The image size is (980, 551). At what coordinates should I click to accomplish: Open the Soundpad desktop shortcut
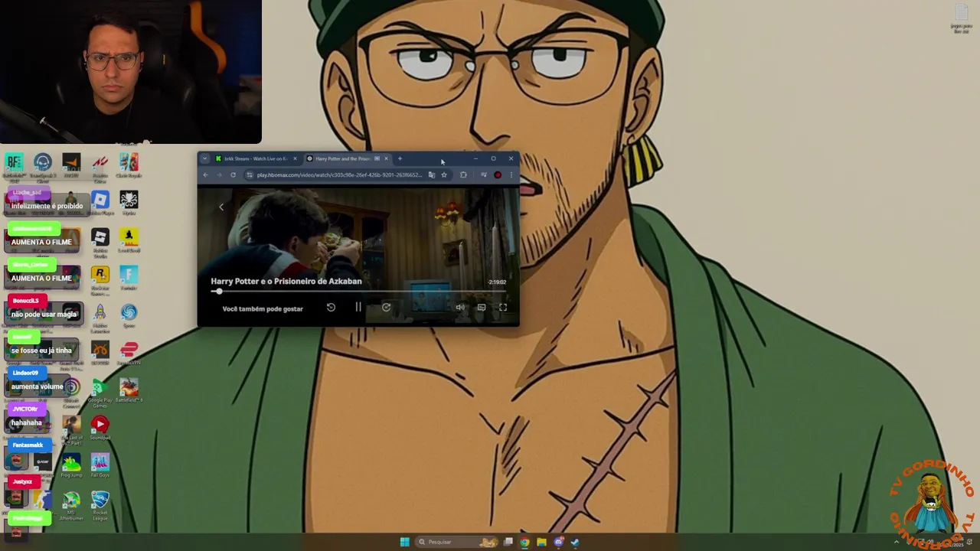[x=100, y=428]
